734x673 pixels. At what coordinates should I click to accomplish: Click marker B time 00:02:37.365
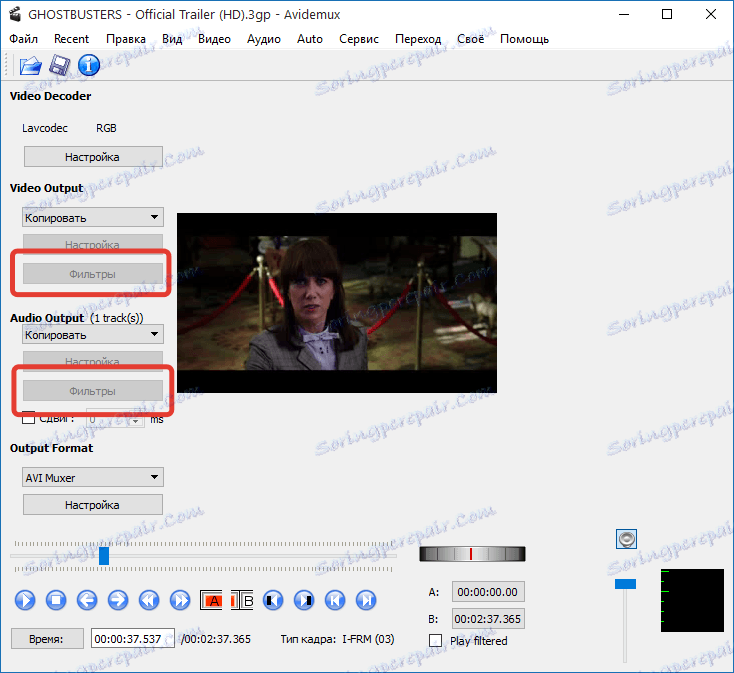[x=488, y=619]
